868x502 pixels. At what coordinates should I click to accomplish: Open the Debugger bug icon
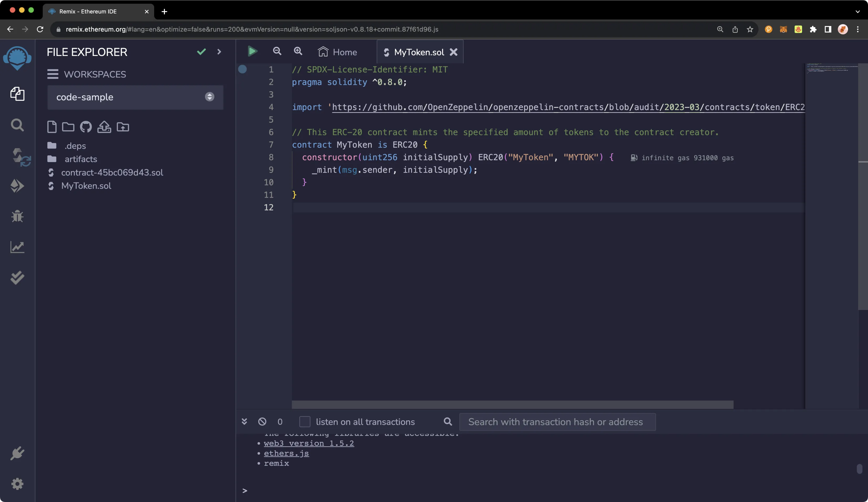click(17, 216)
